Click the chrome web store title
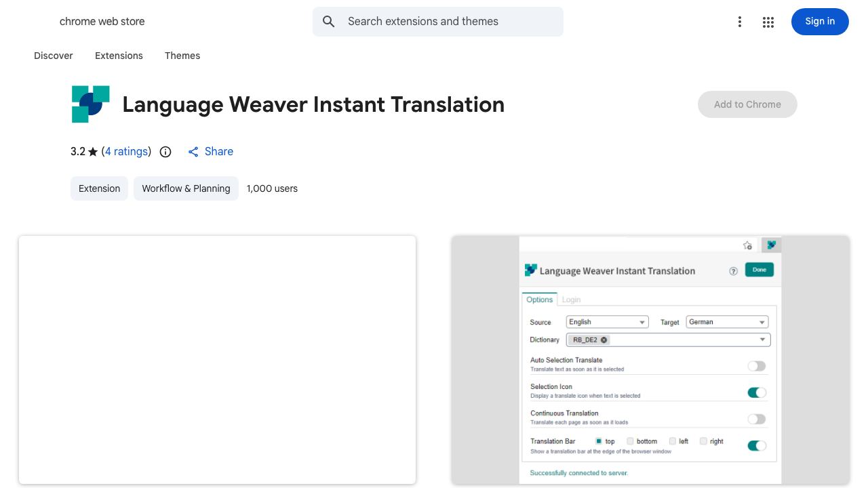868x488 pixels. [102, 22]
